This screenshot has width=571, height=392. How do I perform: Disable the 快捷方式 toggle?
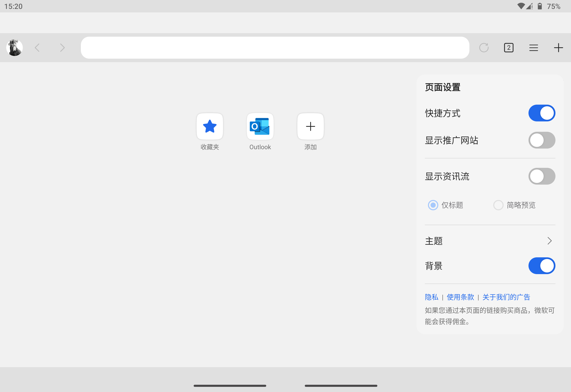pyautogui.click(x=542, y=113)
